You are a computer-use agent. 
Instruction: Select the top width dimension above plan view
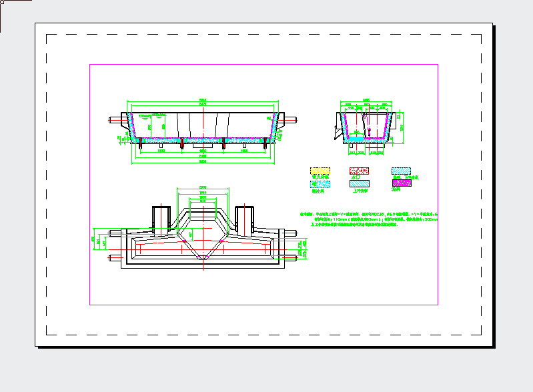coord(203,188)
